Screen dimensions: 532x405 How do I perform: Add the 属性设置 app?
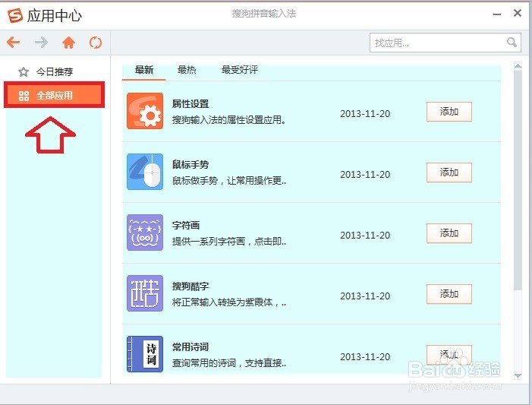449,112
